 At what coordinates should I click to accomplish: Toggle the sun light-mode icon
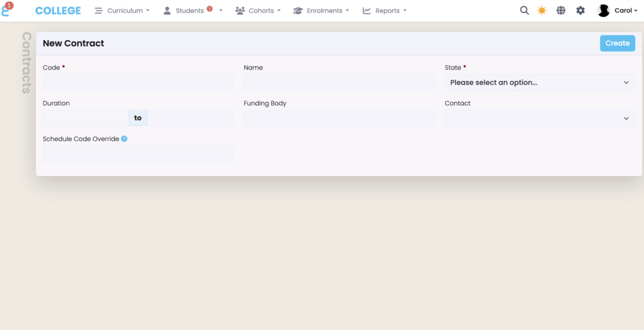click(x=542, y=11)
